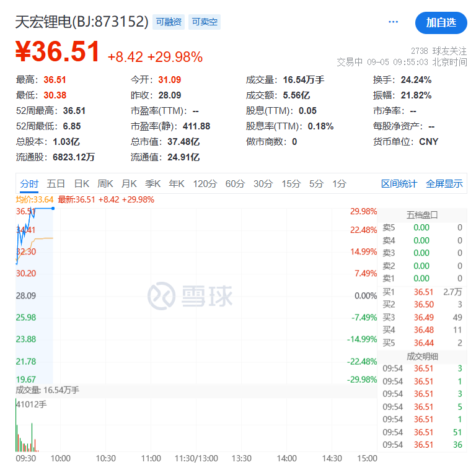Enter 全屏显示 fullscreen chart view
This screenshot has width=476, height=470.
[x=444, y=184]
